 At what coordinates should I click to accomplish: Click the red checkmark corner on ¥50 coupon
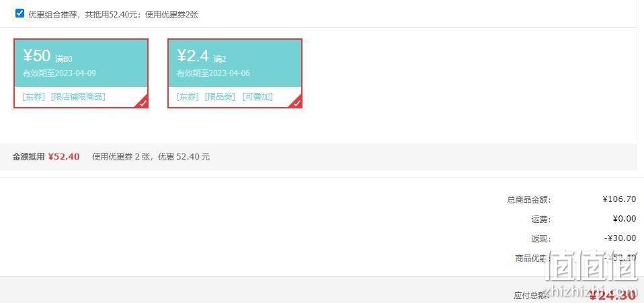coord(143,103)
